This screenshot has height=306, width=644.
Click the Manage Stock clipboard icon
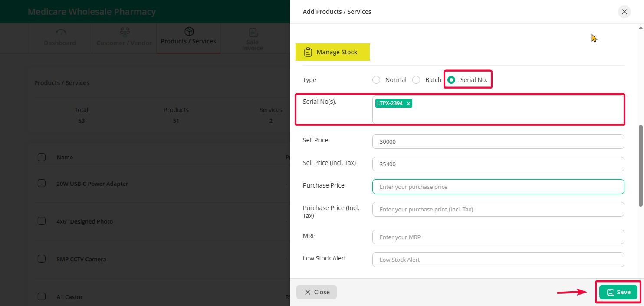click(308, 52)
